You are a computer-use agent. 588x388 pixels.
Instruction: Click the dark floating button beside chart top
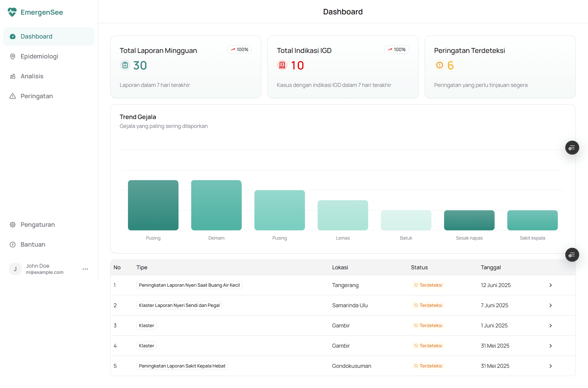[572, 148]
